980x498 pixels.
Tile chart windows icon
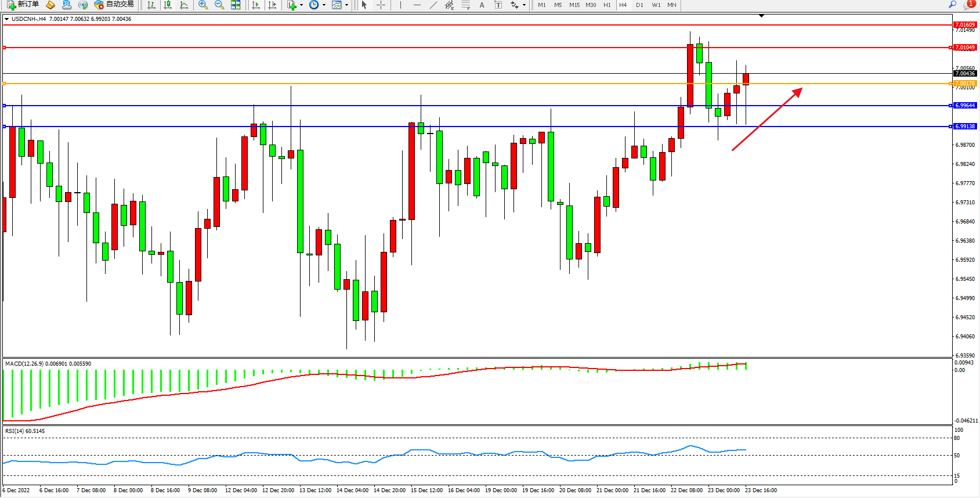click(236, 5)
